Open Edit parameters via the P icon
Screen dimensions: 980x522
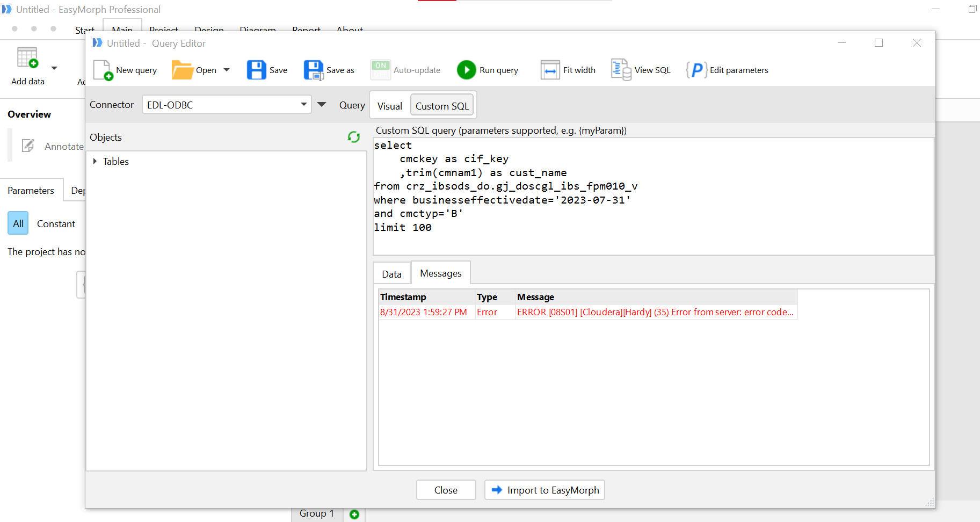[696, 70]
